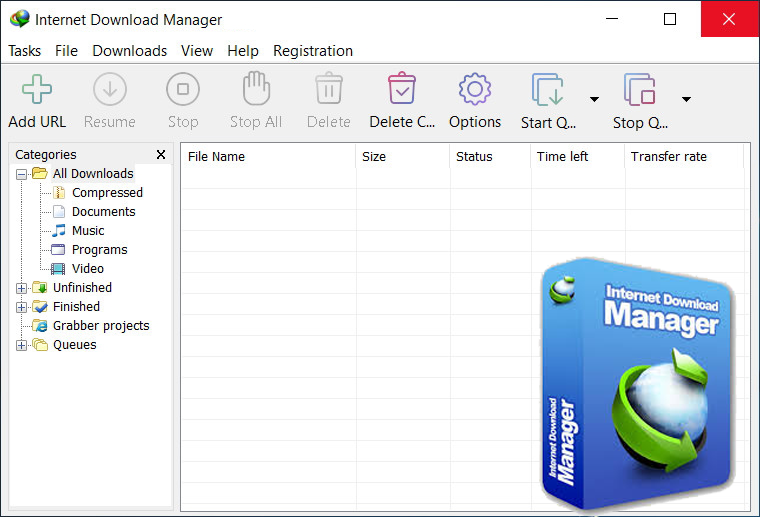Image resolution: width=760 pixels, height=517 pixels.
Task: Select the Compressed category label
Action: 107,192
